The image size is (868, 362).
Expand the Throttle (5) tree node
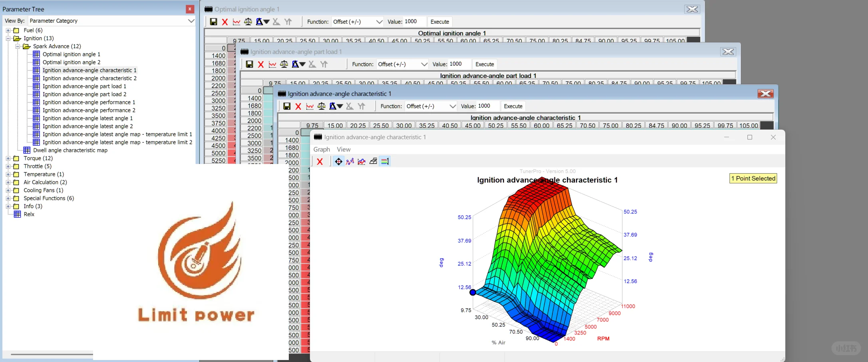(8, 166)
